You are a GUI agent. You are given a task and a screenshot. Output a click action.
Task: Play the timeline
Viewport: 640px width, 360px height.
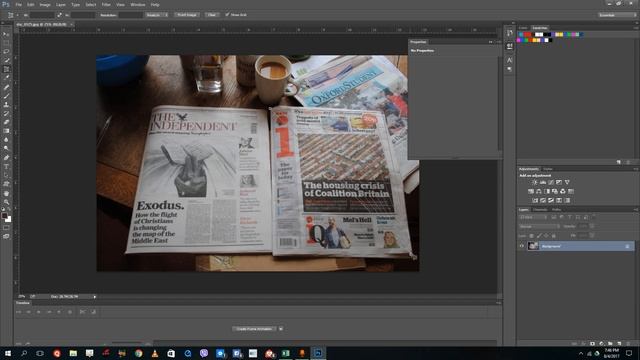pos(39,312)
